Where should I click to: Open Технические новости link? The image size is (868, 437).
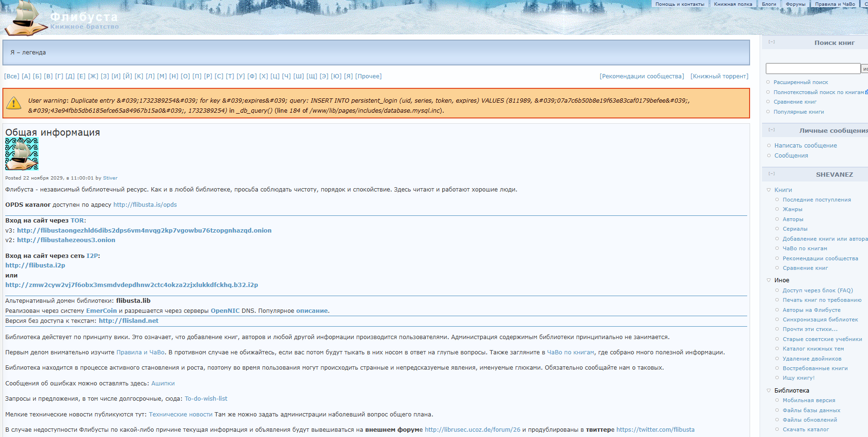point(180,415)
